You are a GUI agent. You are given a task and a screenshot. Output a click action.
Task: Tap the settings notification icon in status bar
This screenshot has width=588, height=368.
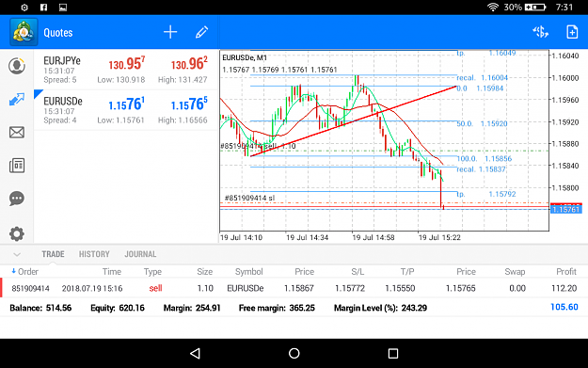24,8
